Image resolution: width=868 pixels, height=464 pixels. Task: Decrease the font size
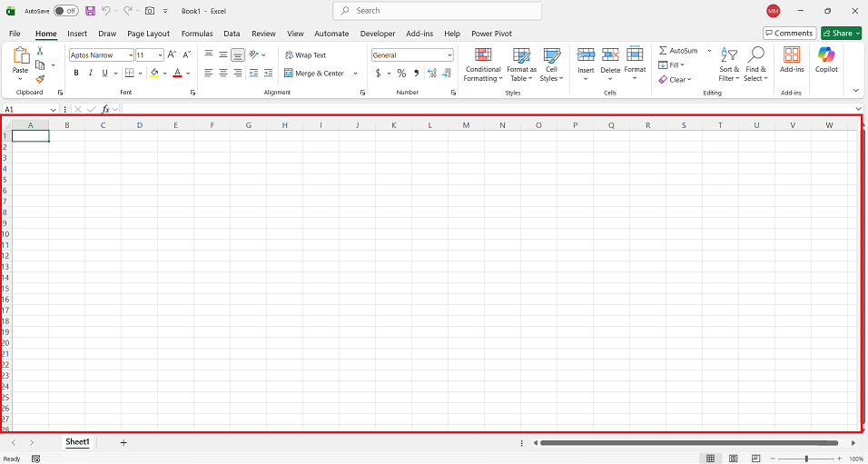click(186, 54)
